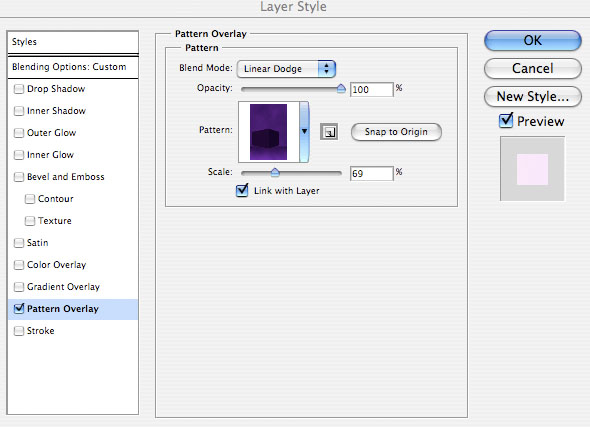The width and height of the screenshot is (590, 427).
Task: Enable the Stroke checkbox
Action: click(x=18, y=331)
